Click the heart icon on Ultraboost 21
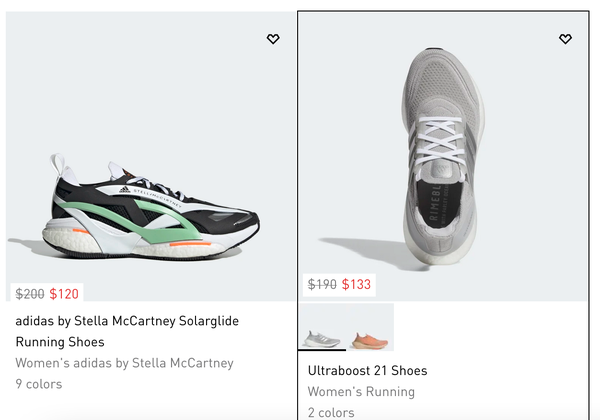The width and height of the screenshot is (600, 420). pyautogui.click(x=565, y=39)
